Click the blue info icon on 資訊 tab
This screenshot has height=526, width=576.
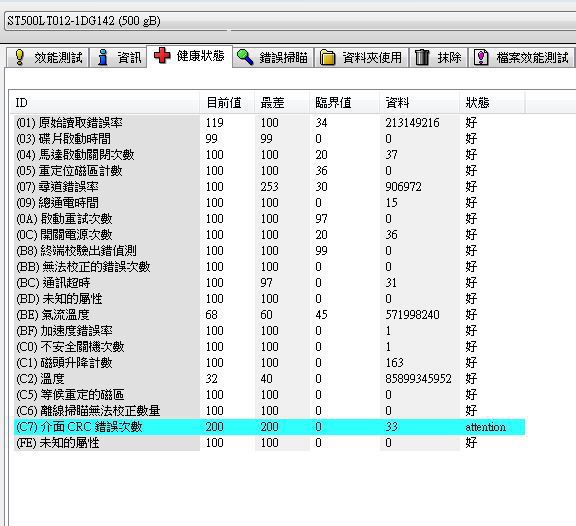[x=103, y=57]
